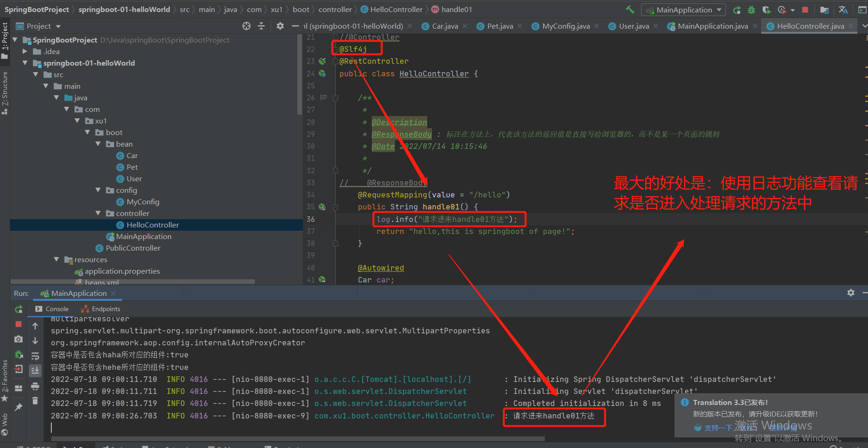Viewport: 868px width, 448px height.
Task: Select application.properties in the tree
Action: click(122, 271)
